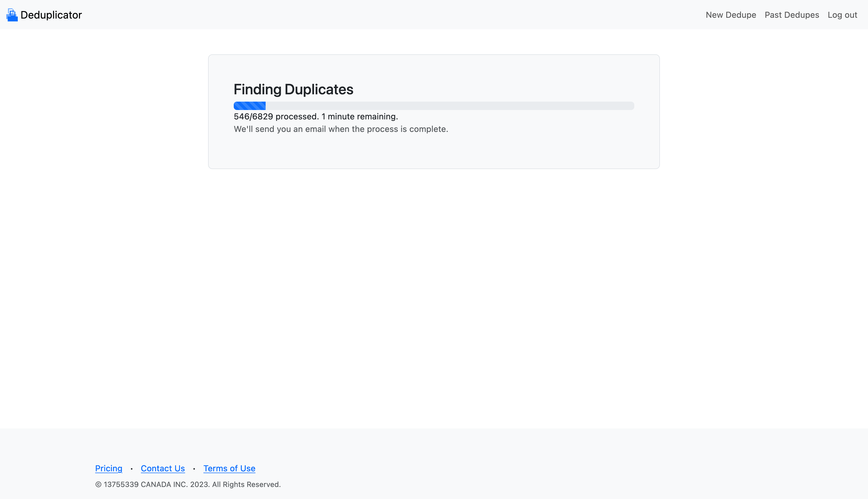Click the dot separator after Pricing
This screenshot has height=499, width=868.
click(131, 468)
